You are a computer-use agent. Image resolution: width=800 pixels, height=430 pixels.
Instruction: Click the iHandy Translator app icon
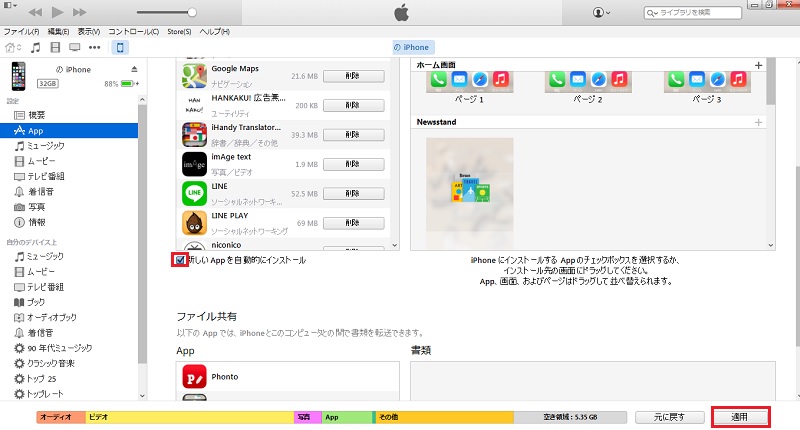194,135
